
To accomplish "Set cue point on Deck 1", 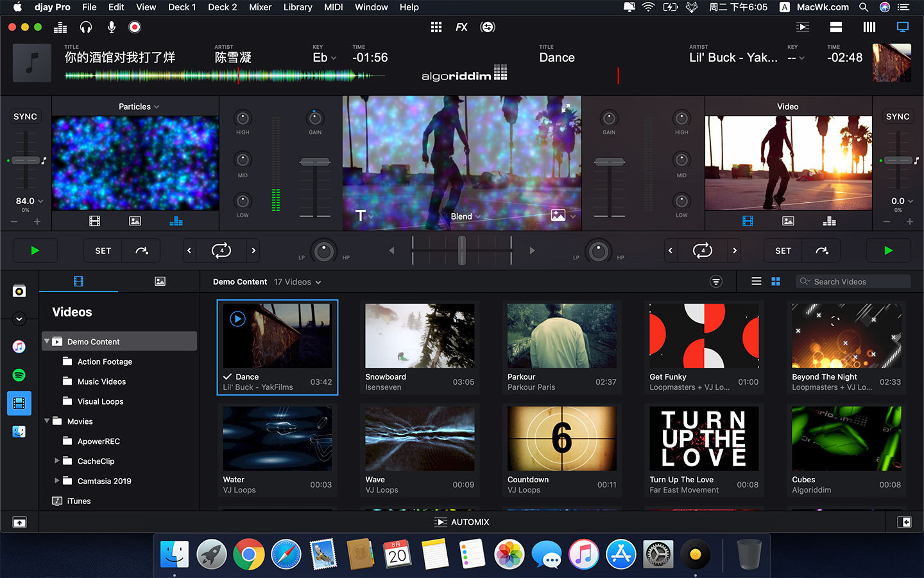I will 103,250.
